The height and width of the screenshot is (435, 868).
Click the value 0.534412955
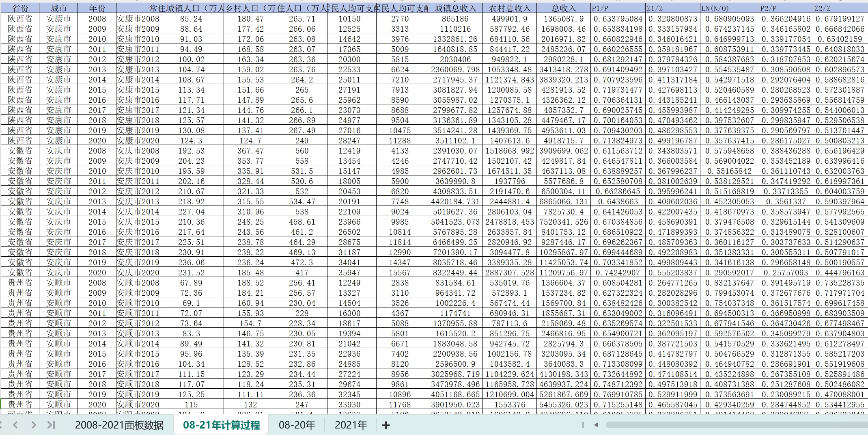tap(840, 405)
